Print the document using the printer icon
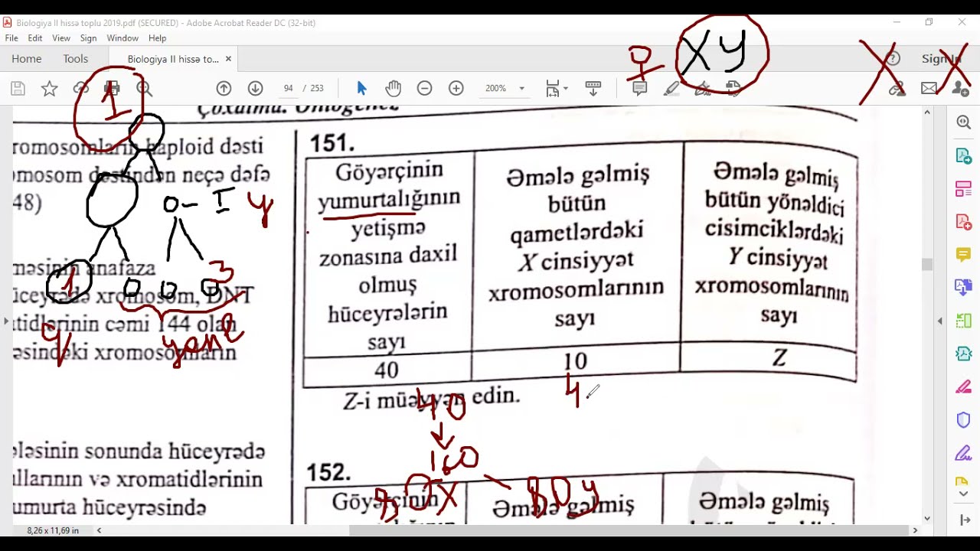 pos(113,89)
